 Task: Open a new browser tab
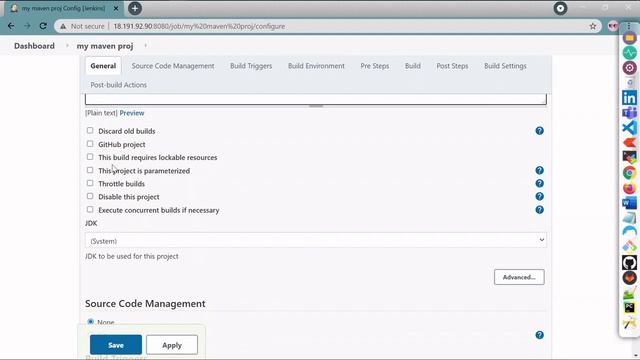[135, 8]
